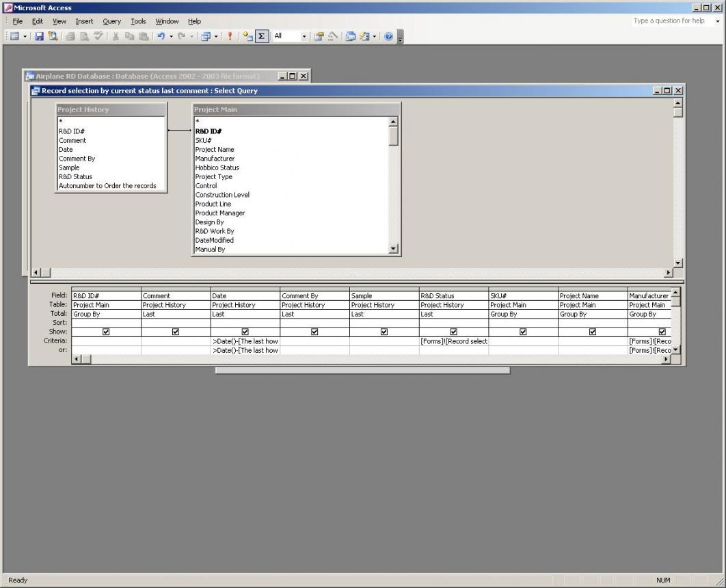Uncheck Show for Sample column
This screenshot has width=726, height=588.
point(384,332)
